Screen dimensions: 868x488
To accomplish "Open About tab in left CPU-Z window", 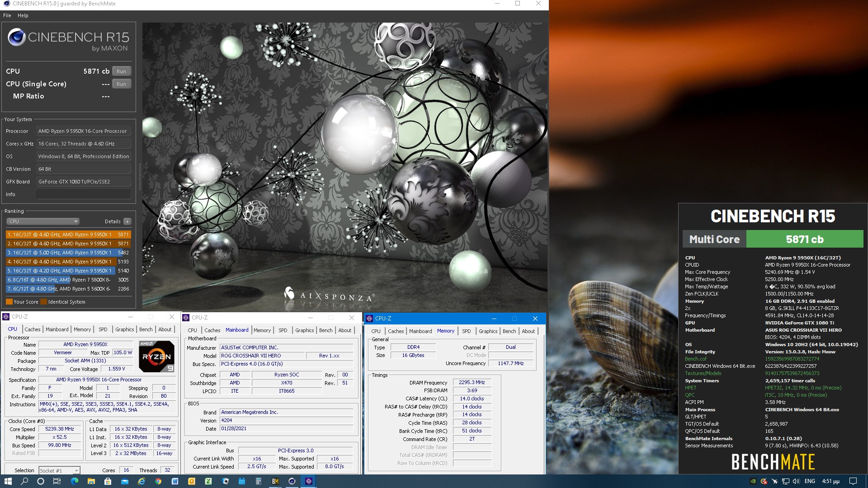I will click(x=165, y=329).
